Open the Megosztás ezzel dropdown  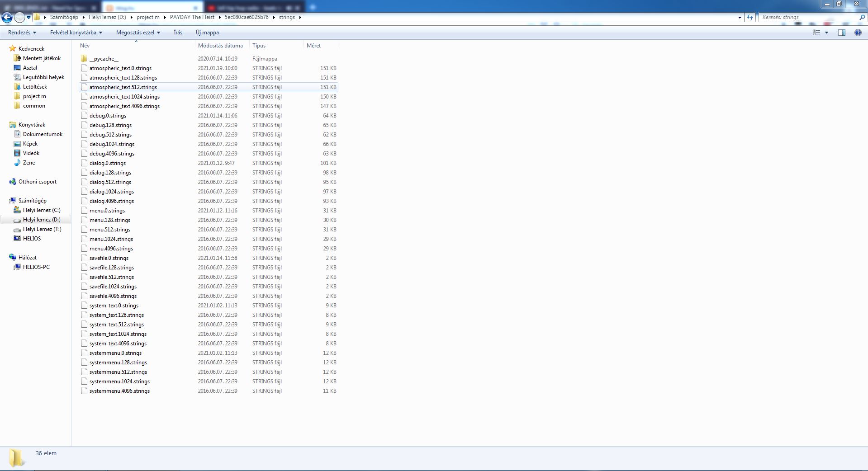point(138,33)
